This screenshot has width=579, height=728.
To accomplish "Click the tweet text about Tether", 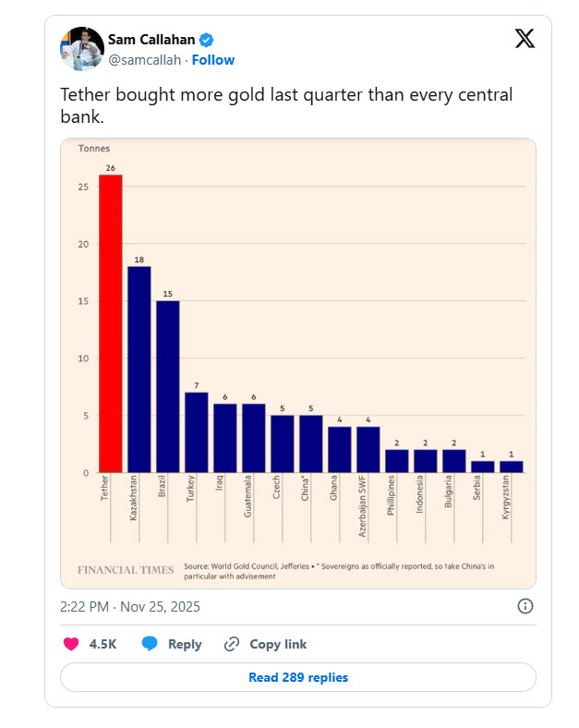I will pyautogui.click(x=285, y=104).
